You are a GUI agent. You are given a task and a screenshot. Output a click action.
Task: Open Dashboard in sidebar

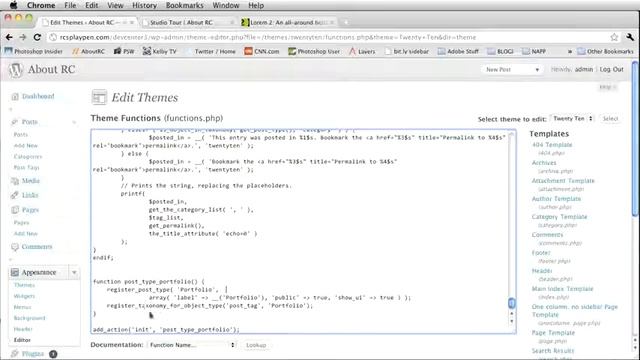[x=38, y=96]
